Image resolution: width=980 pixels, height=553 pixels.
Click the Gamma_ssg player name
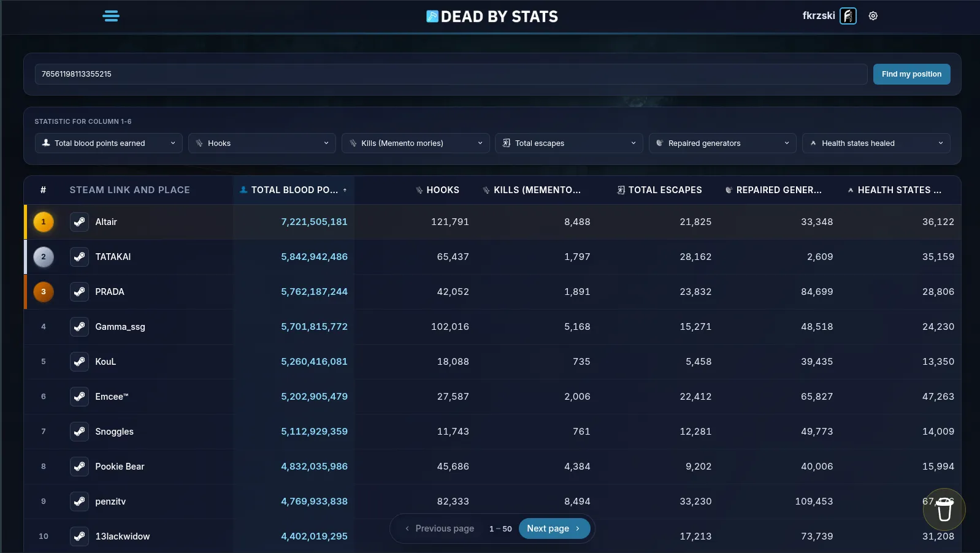tap(120, 327)
